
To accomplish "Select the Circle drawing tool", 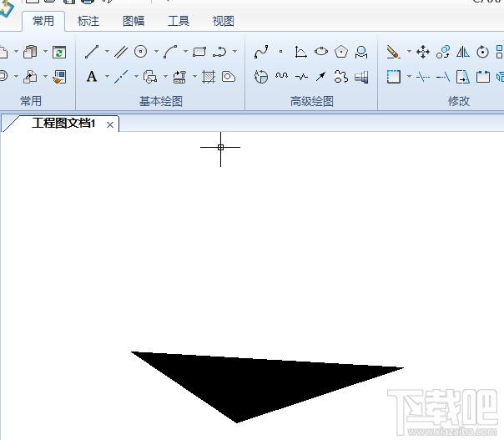I will 140,52.
